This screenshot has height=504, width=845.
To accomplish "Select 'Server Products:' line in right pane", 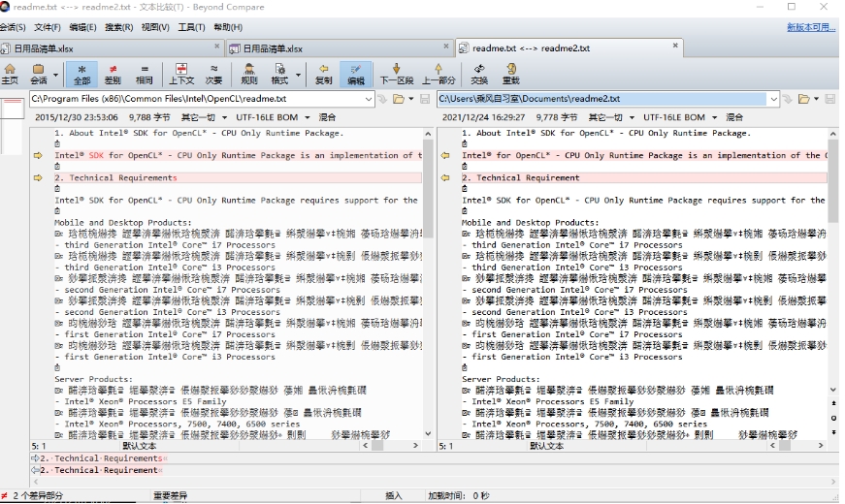I will point(500,379).
